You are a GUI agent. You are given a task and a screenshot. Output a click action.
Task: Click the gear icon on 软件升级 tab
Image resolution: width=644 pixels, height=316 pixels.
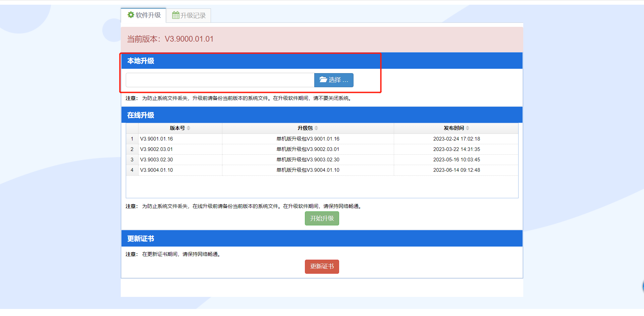click(x=131, y=15)
